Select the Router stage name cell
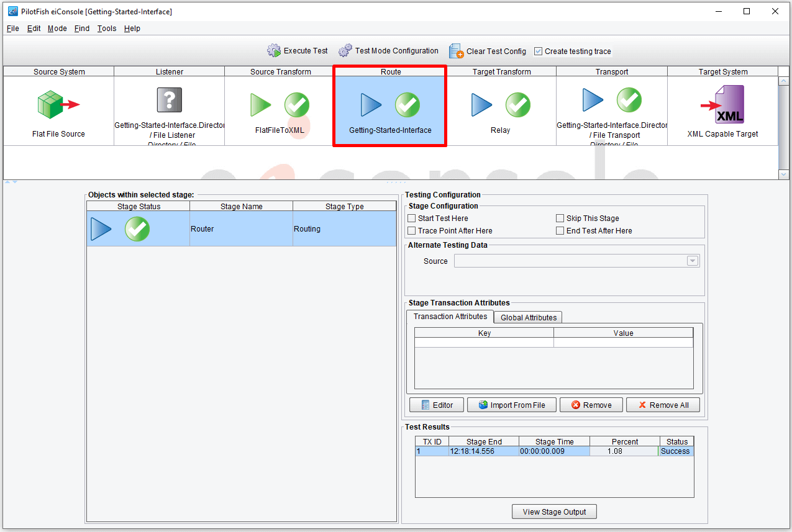The height and width of the screenshot is (532, 792). pyautogui.click(x=241, y=229)
